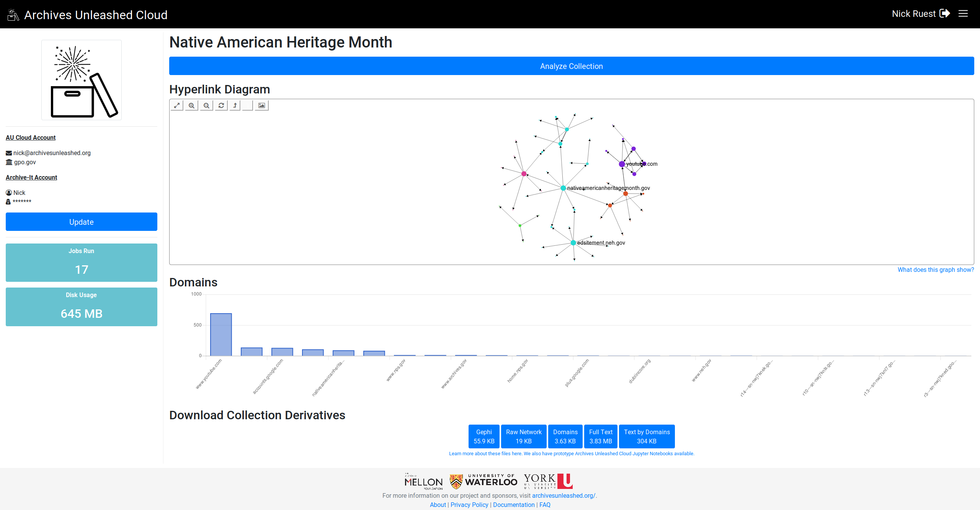Open the FAQ footer link
Screen dimensions: 980x510
click(545, 505)
